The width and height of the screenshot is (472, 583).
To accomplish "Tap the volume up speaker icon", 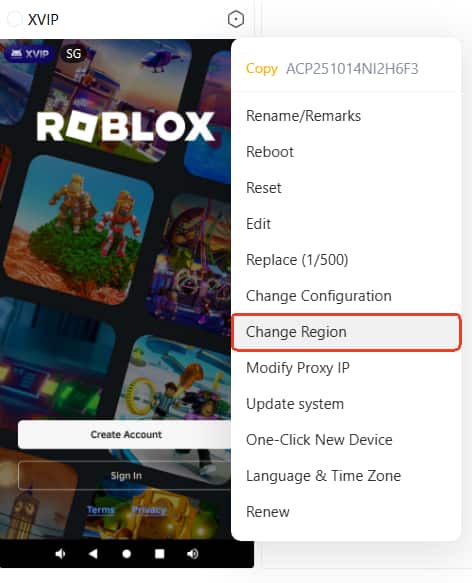I will [x=192, y=554].
